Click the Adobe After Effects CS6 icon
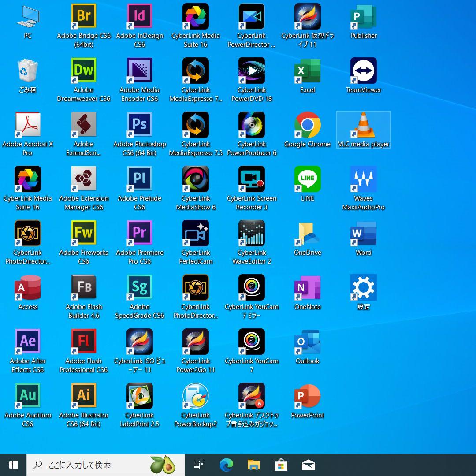 pyautogui.click(x=28, y=341)
